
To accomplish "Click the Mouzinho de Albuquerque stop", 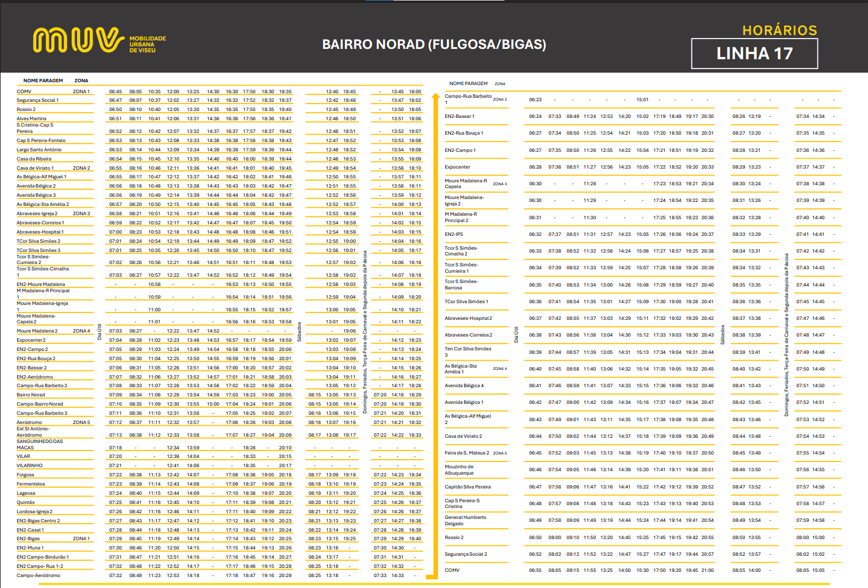I will (459, 470).
